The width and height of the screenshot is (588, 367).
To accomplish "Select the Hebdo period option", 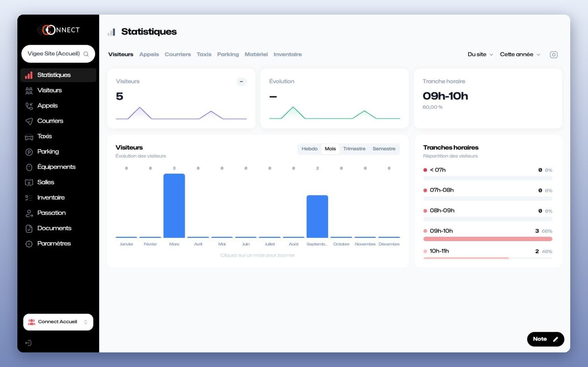I will 310,149.
